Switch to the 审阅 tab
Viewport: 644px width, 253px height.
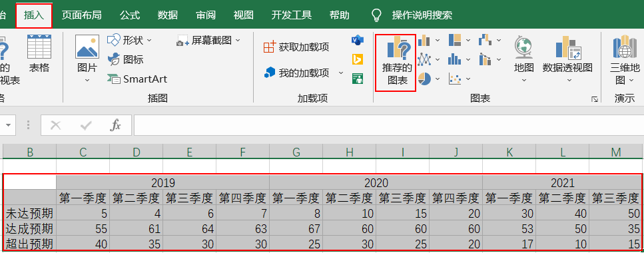[x=206, y=15]
